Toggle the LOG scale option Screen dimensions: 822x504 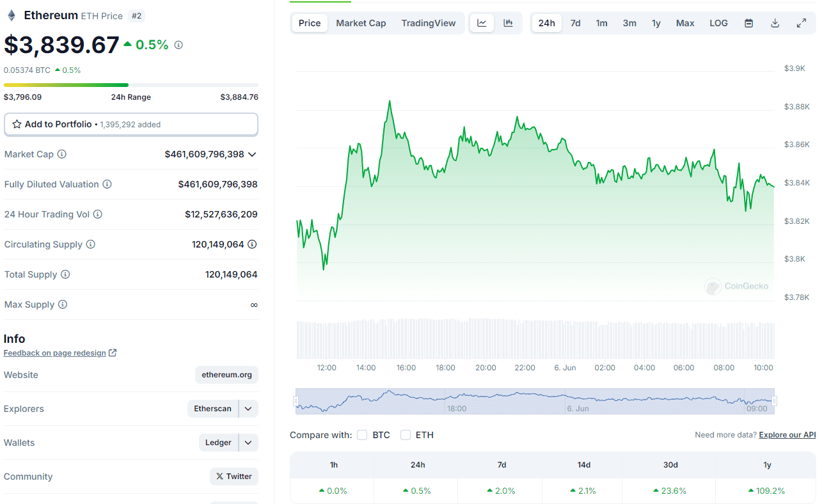pyautogui.click(x=718, y=23)
